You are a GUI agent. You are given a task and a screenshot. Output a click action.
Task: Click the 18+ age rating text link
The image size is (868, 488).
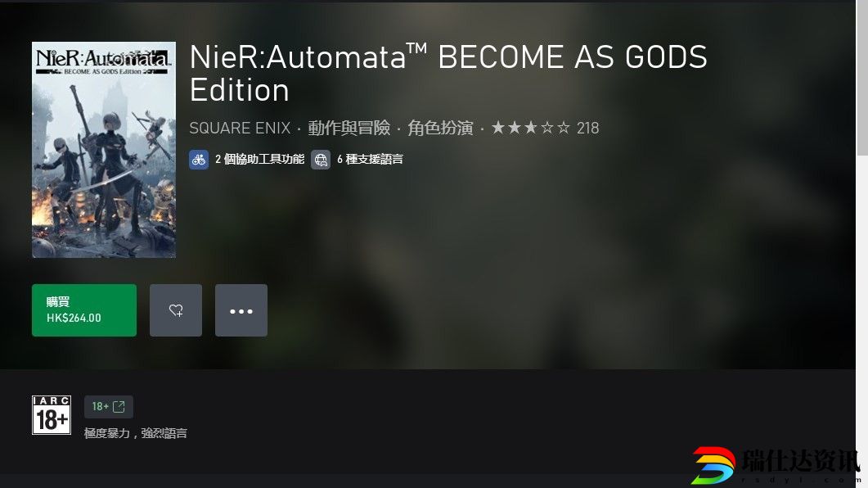click(x=100, y=407)
